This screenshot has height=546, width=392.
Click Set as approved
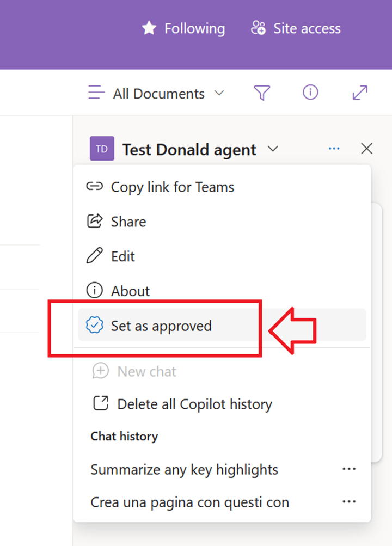[x=161, y=326]
